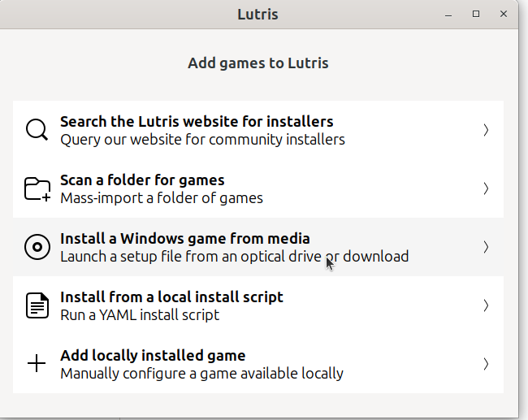528x420 pixels.
Task: Click the document script icon
Action: click(x=37, y=305)
